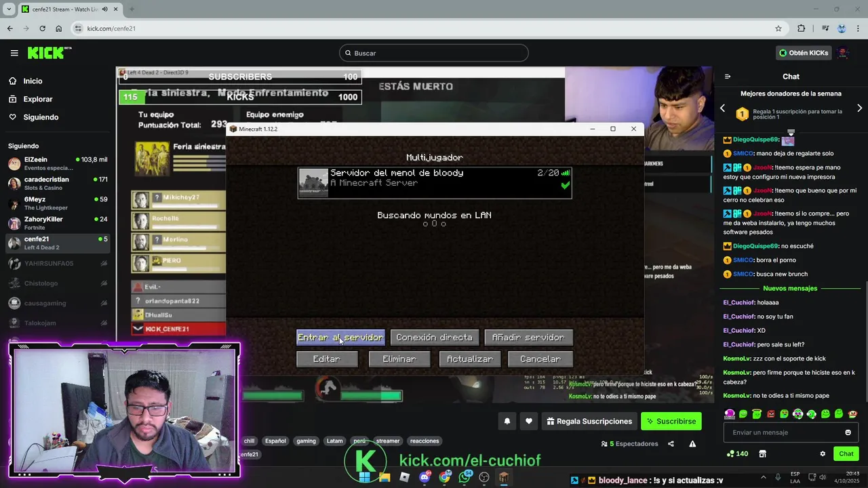The image size is (868, 488).
Task: Click Añadir servidor in Minecraft
Action: click(528, 338)
